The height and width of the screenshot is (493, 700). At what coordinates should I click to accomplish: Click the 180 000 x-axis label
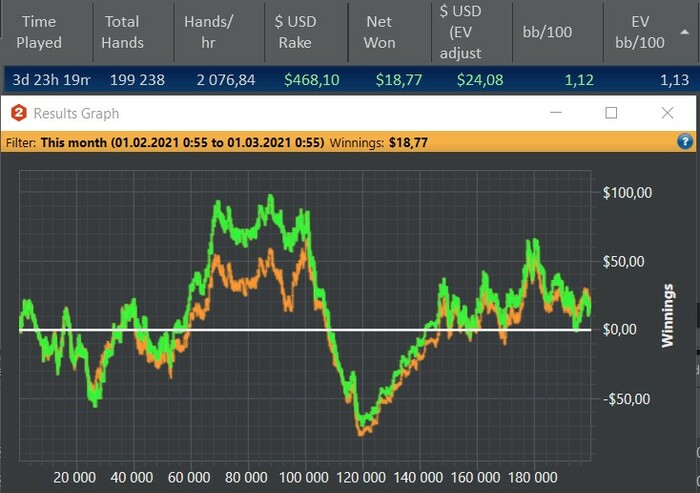(x=532, y=477)
